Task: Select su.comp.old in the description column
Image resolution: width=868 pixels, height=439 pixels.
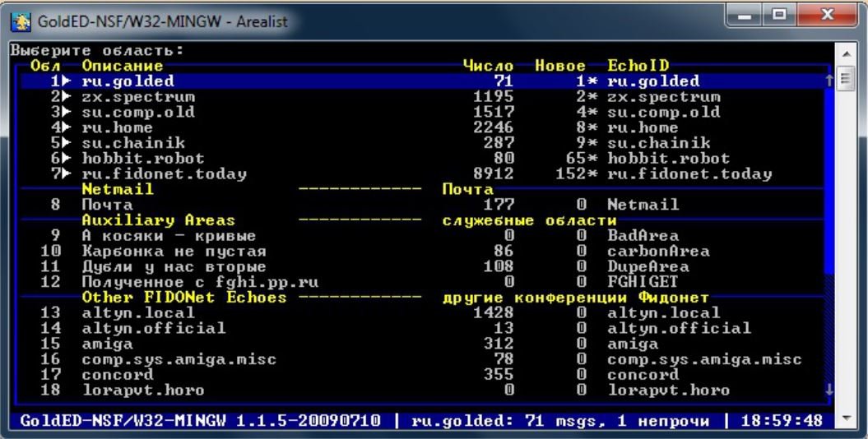Action: click(x=138, y=113)
